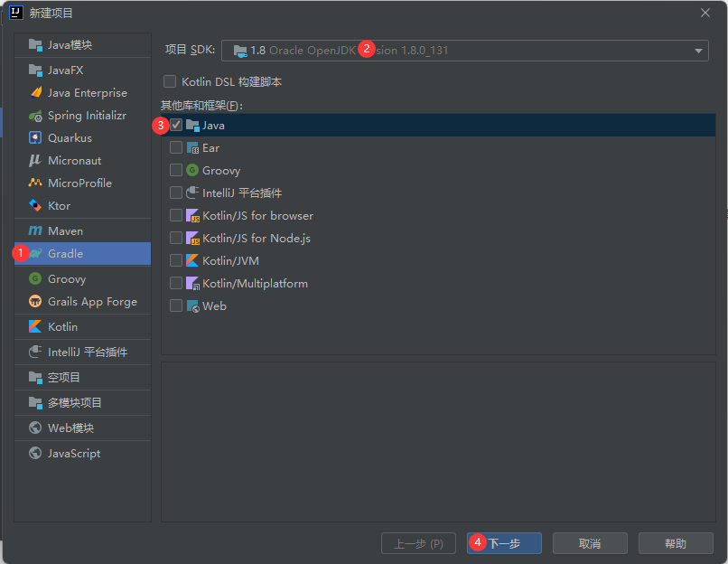This screenshot has height=564, width=728.
Task: Click the JavaFX folder icon
Action: (x=35, y=70)
